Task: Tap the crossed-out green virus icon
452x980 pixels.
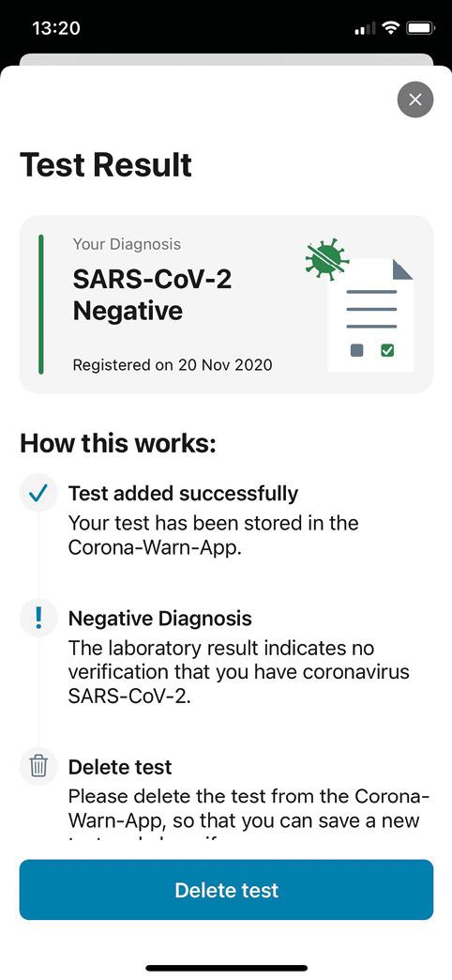Action: 326,259
